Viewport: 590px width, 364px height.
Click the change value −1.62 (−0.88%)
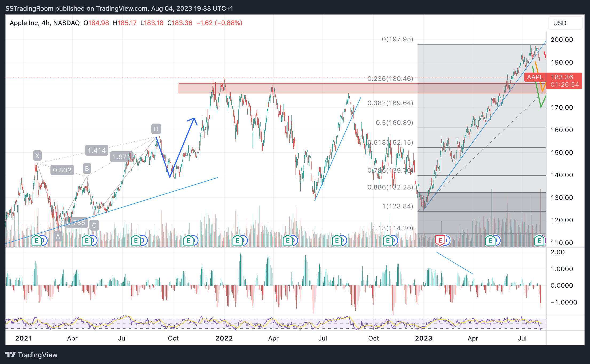point(219,23)
